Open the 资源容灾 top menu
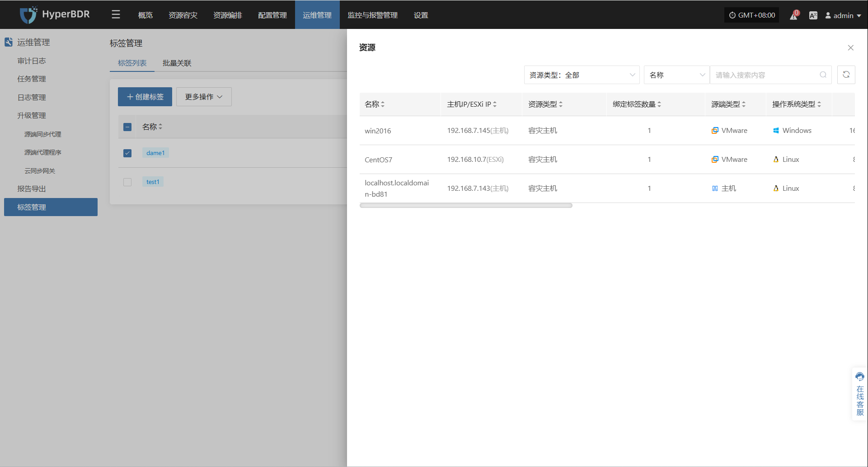Viewport: 868px width, 467px height. tap(183, 15)
